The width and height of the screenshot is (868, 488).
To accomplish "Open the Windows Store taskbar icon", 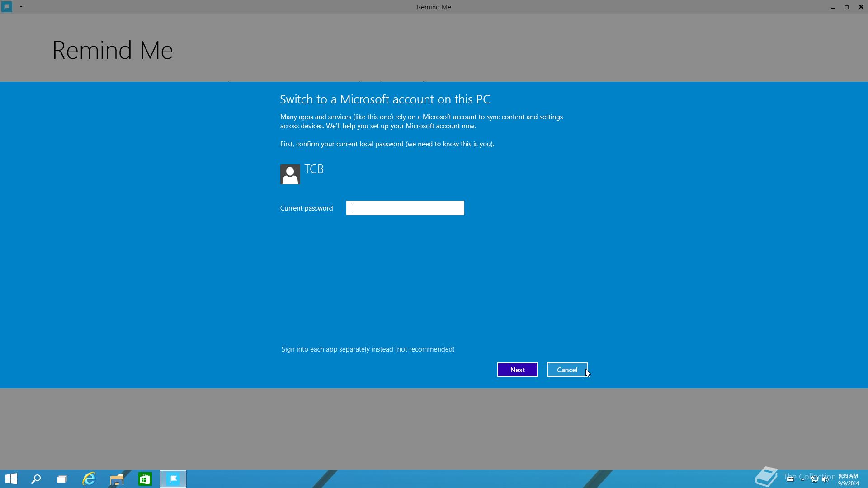I will tap(145, 479).
